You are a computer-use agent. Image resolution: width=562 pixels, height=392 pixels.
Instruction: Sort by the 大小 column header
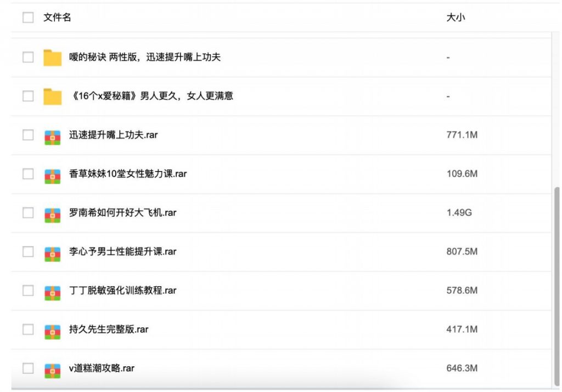pyautogui.click(x=456, y=17)
